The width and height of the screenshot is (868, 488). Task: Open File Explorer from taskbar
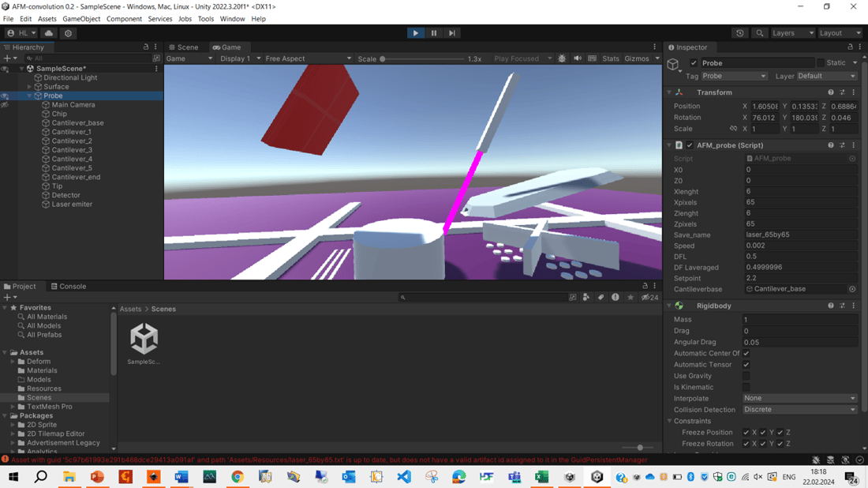pyautogui.click(x=69, y=477)
